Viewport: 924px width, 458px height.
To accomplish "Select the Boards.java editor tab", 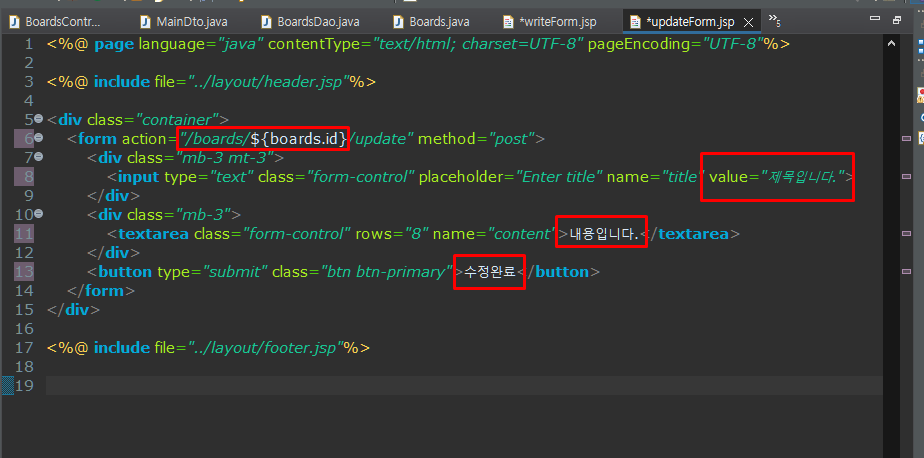I will [432, 22].
